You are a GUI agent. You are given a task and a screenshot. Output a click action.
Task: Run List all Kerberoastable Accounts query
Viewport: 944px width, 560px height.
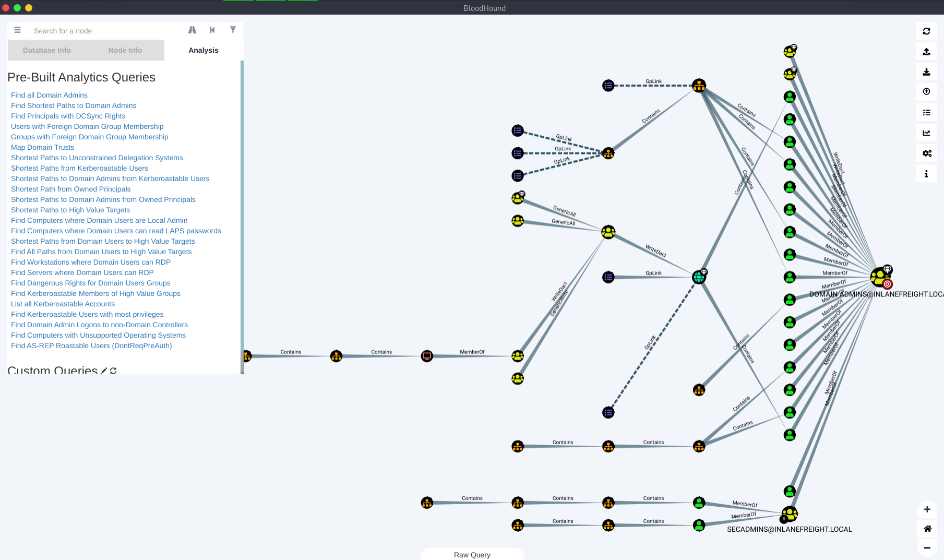[x=63, y=304]
